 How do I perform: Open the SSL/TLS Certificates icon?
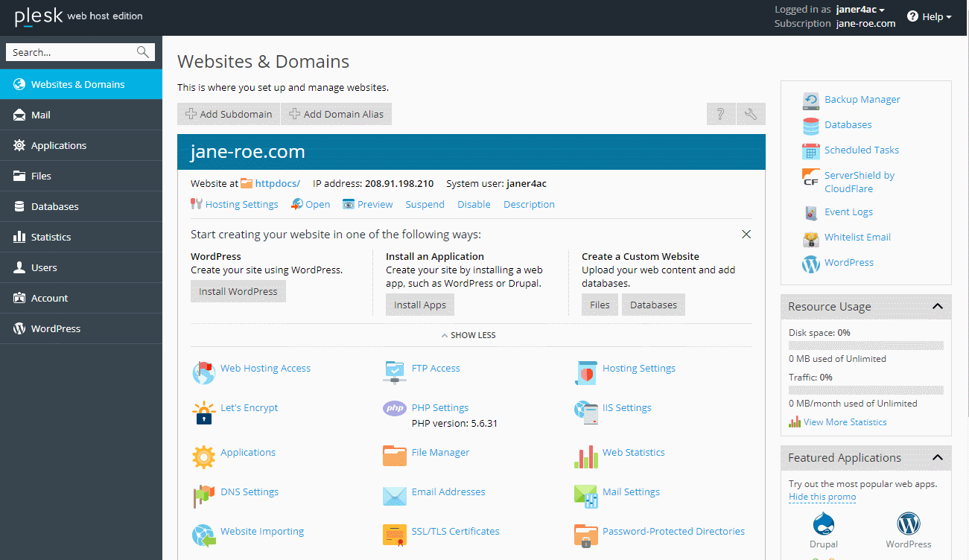(x=394, y=533)
